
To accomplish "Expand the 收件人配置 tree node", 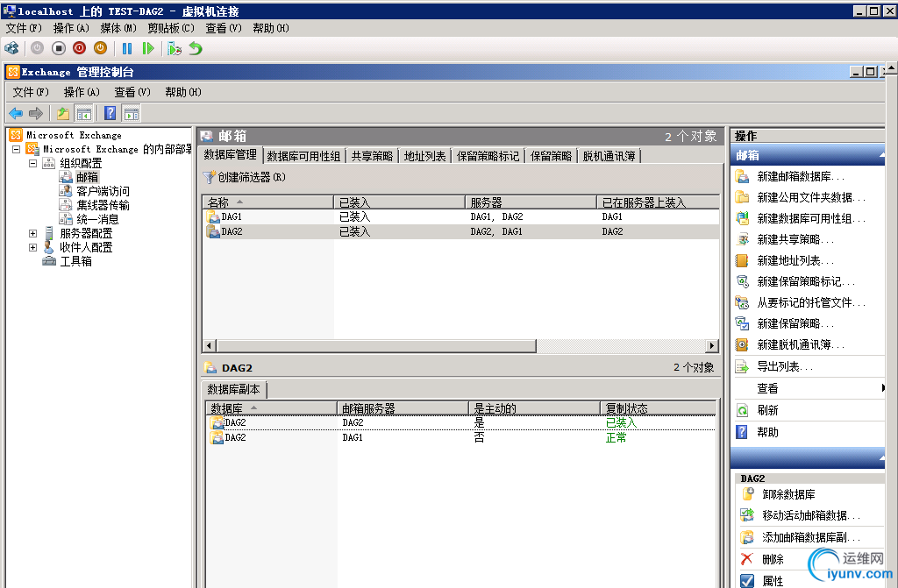I will point(32,247).
